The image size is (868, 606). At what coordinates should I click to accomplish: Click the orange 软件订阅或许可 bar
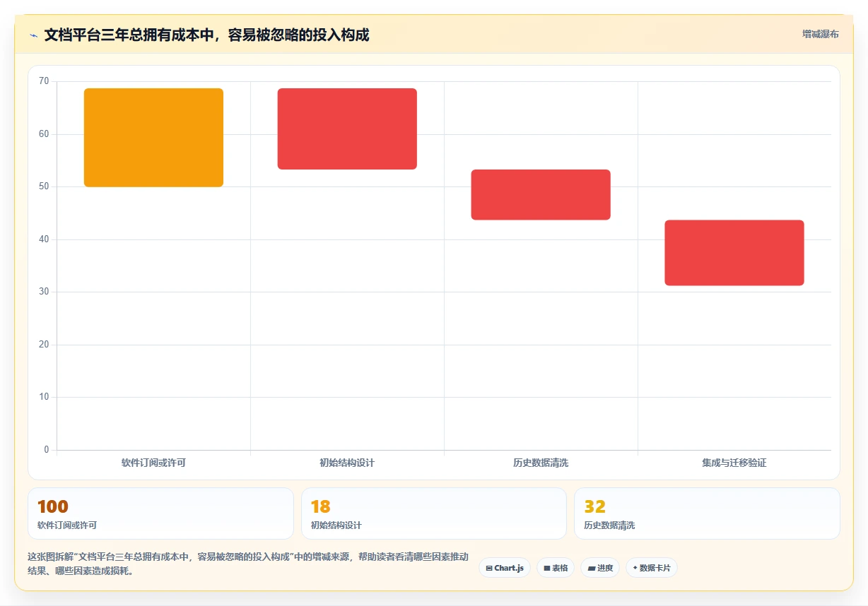pos(153,138)
